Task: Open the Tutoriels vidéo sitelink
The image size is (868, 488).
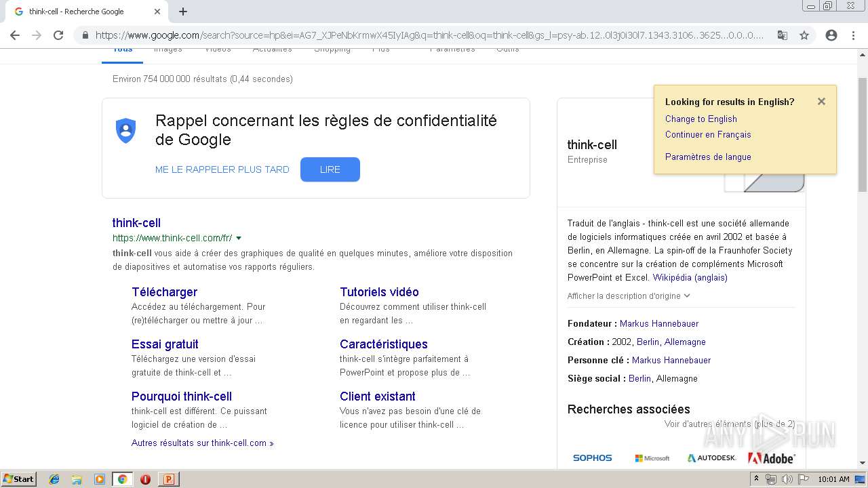Action: 379,292
